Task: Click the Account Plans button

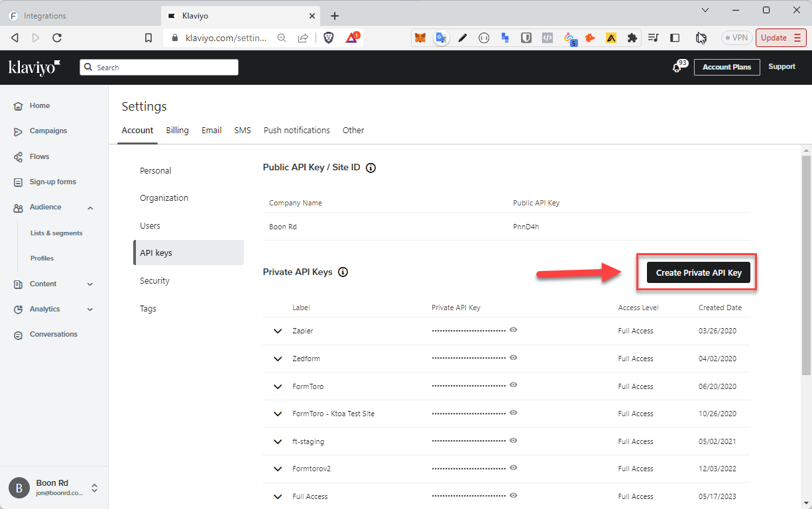Action: pyautogui.click(x=727, y=67)
